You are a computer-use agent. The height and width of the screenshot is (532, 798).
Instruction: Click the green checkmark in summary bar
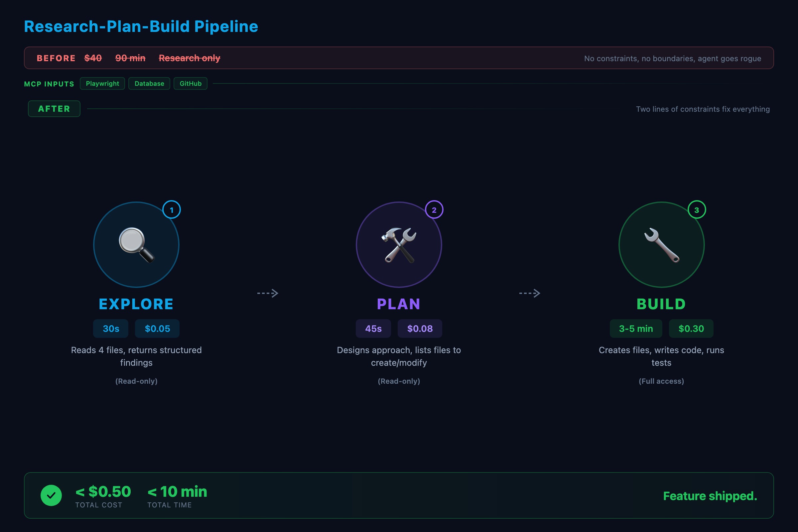(51, 495)
